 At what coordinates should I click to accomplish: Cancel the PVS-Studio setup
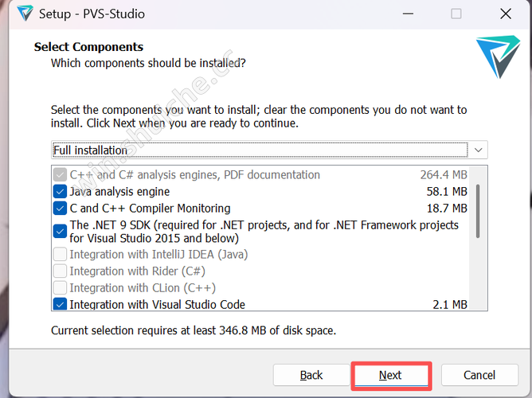pyautogui.click(x=479, y=375)
